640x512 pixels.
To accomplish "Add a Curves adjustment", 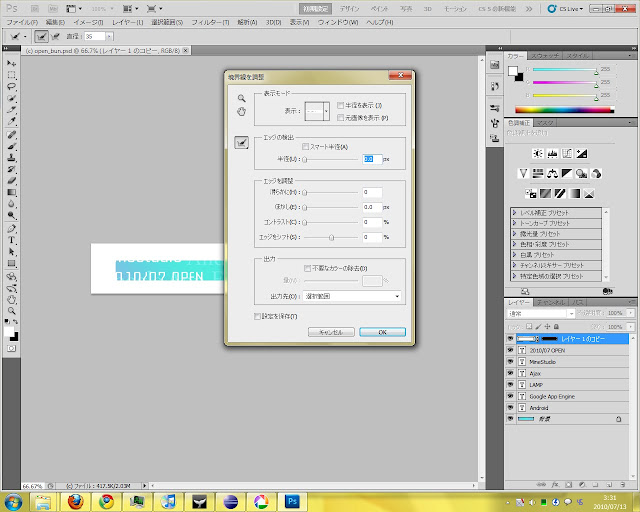I will pyautogui.click(x=567, y=154).
